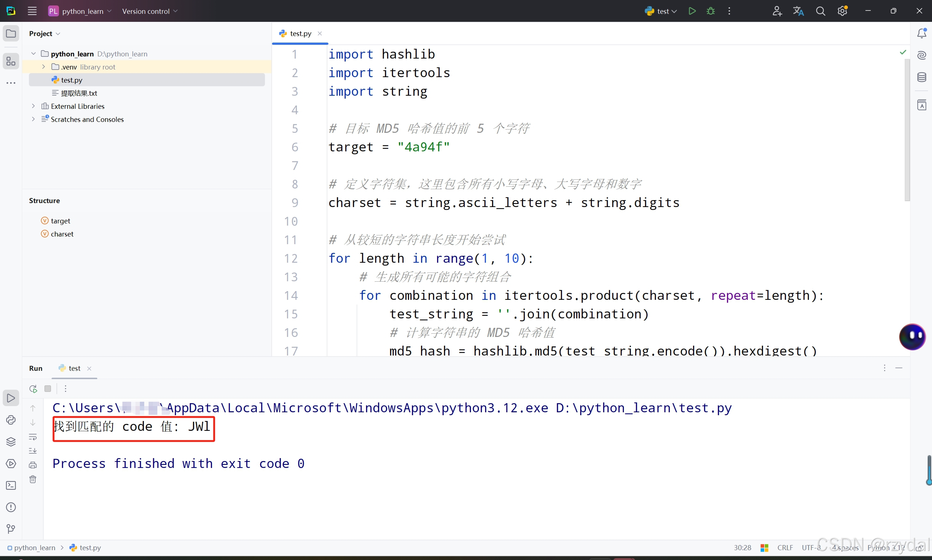Viewport: 932px width, 560px height.
Task: Click the Debug bug icon
Action: point(710,11)
